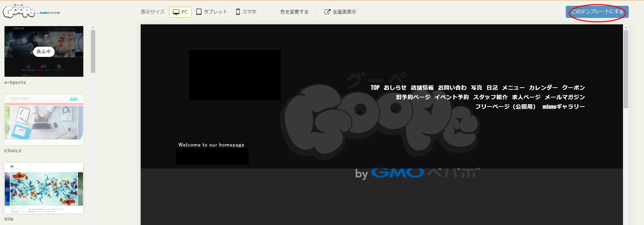Open クーポン in preview navigation
This screenshot has width=644, height=225.
(573, 88)
